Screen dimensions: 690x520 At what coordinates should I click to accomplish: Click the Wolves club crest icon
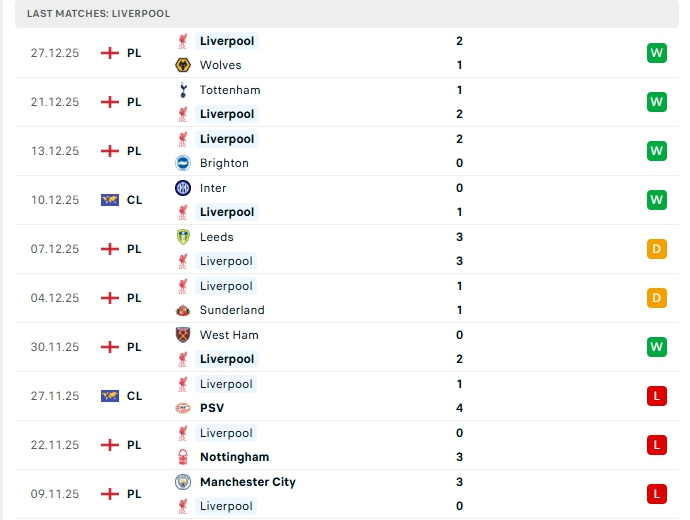pos(183,65)
